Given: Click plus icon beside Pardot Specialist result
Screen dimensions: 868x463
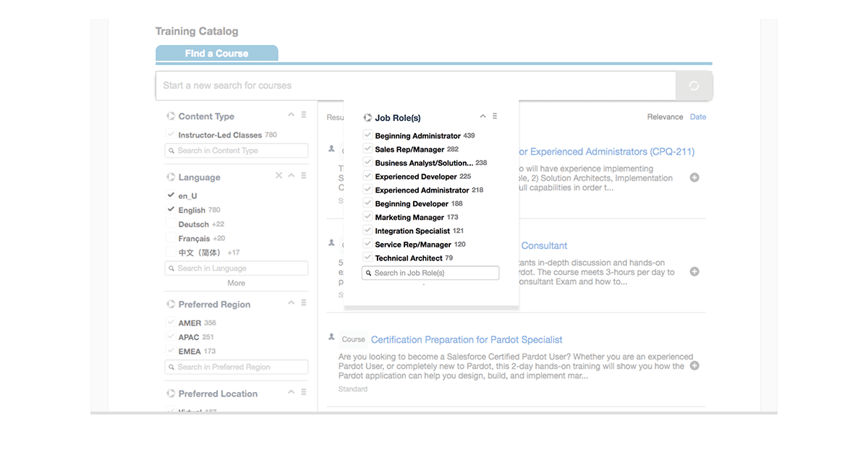Looking at the screenshot, I should pyautogui.click(x=694, y=366).
